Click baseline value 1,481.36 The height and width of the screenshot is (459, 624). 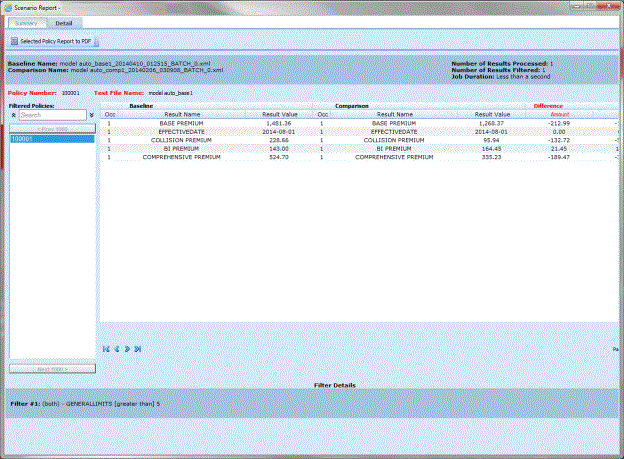[279, 123]
